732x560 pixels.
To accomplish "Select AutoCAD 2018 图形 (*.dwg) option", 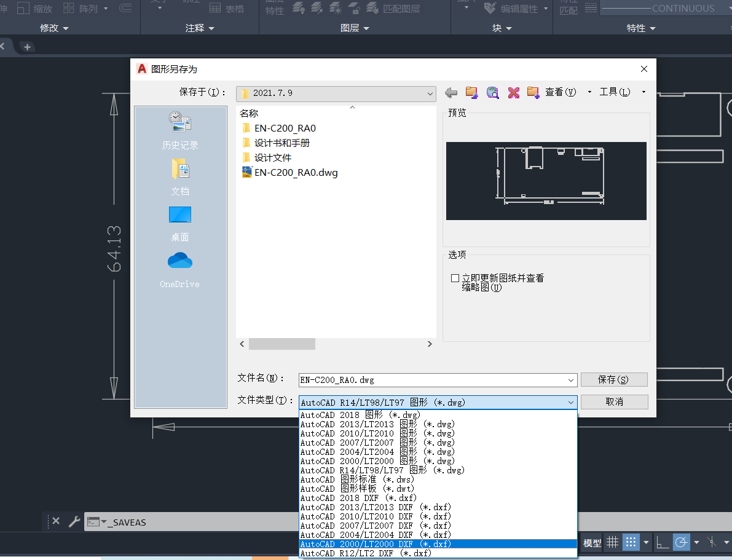I will (438, 415).
